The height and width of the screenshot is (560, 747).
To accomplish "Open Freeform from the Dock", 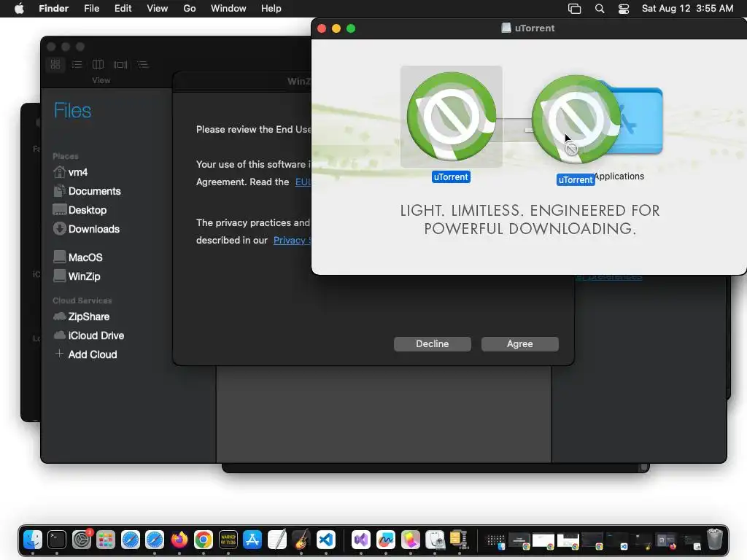I will tap(385, 540).
